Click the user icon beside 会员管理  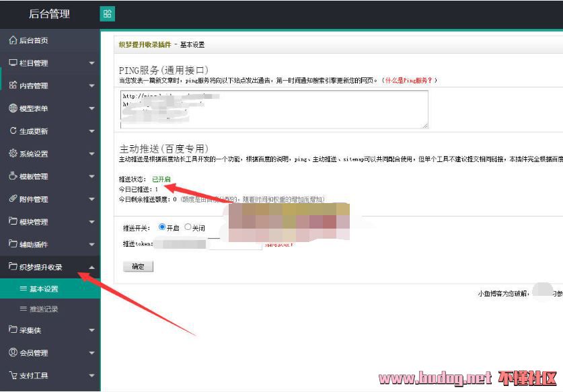(13, 352)
